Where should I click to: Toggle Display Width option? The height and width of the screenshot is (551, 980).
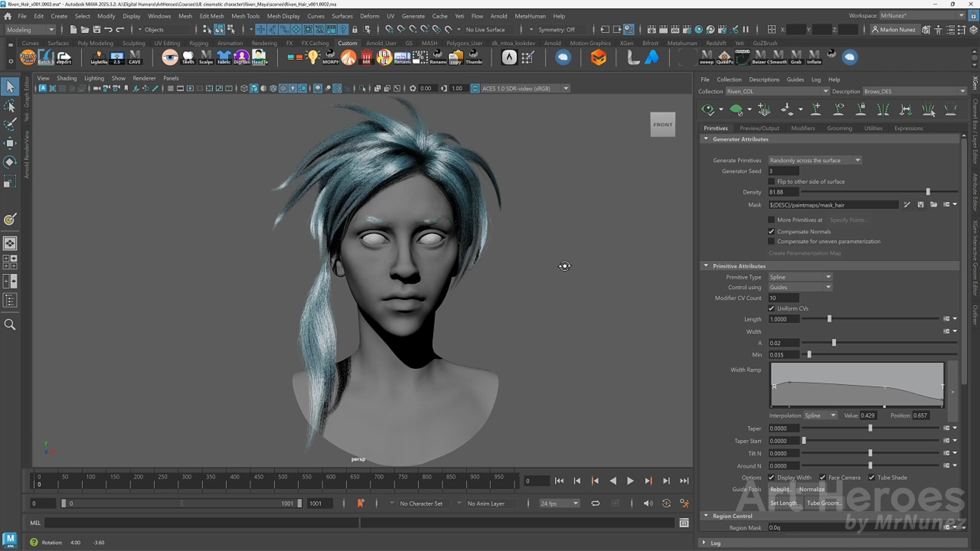pos(771,478)
